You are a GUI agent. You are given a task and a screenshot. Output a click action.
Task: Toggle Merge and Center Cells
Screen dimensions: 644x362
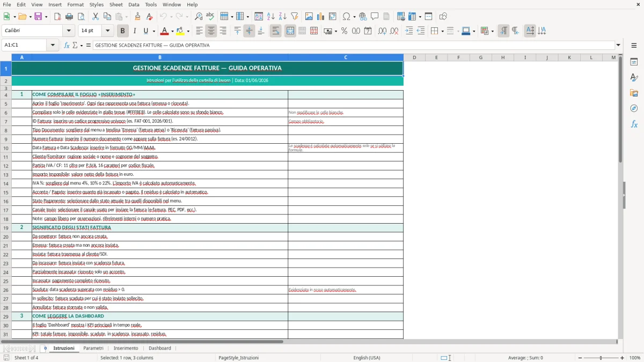coord(290,31)
